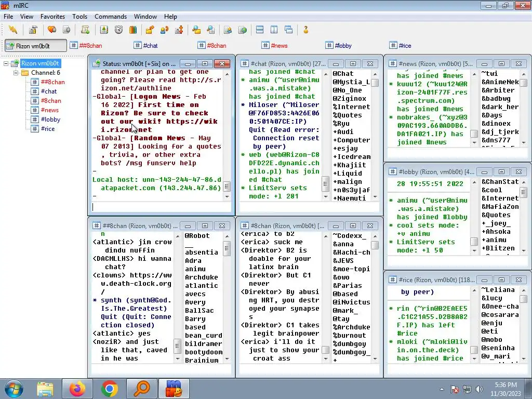Select #rice in the treebar
This screenshot has height=399, width=532.
pyautogui.click(x=47, y=129)
